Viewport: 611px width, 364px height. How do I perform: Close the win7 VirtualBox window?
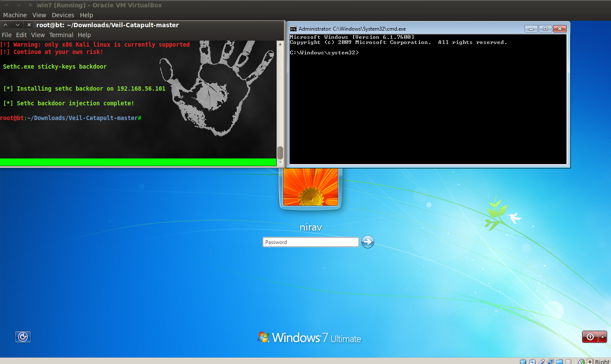point(30,5)
